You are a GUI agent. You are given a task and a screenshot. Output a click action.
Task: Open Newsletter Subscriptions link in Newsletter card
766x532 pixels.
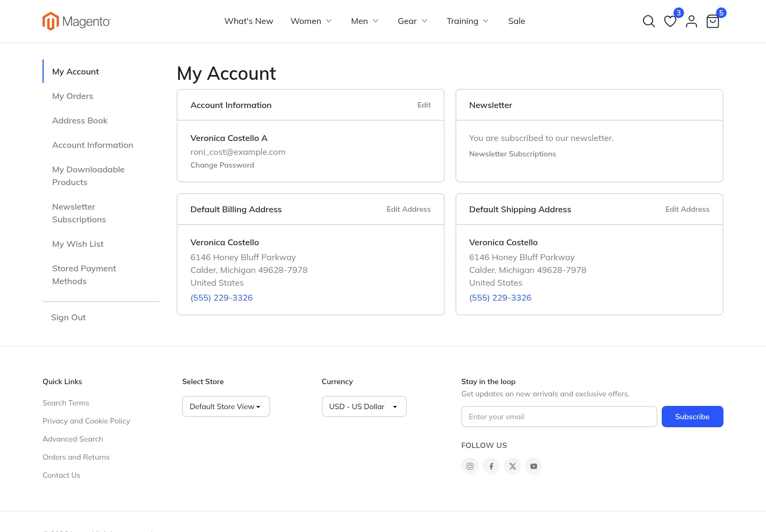[512, 154]
